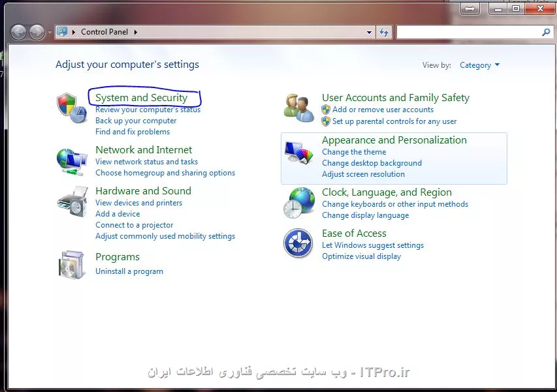
Task: Open Programs category heading
Action: 118,257
